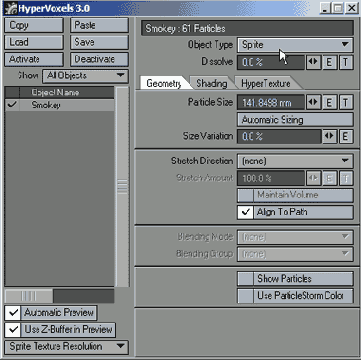Disable Automatic Preview checkbox

pyautogui.click(x=13, y=313)
